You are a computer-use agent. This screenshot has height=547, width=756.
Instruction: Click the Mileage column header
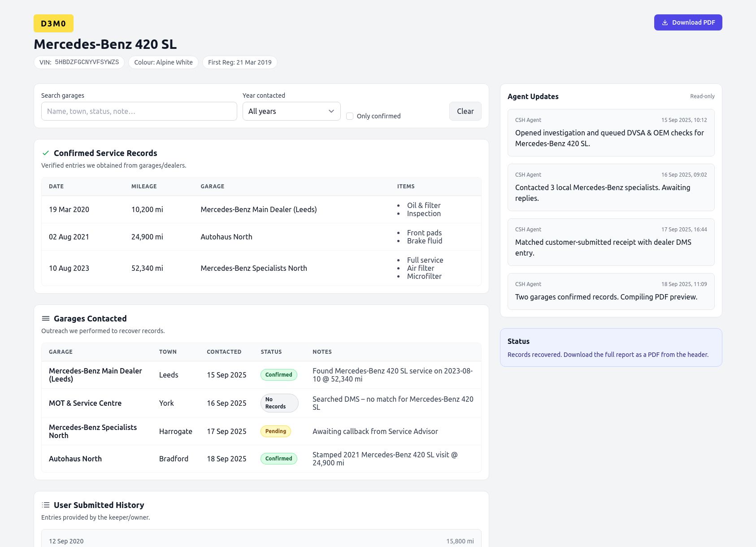[x=144, y=187]
